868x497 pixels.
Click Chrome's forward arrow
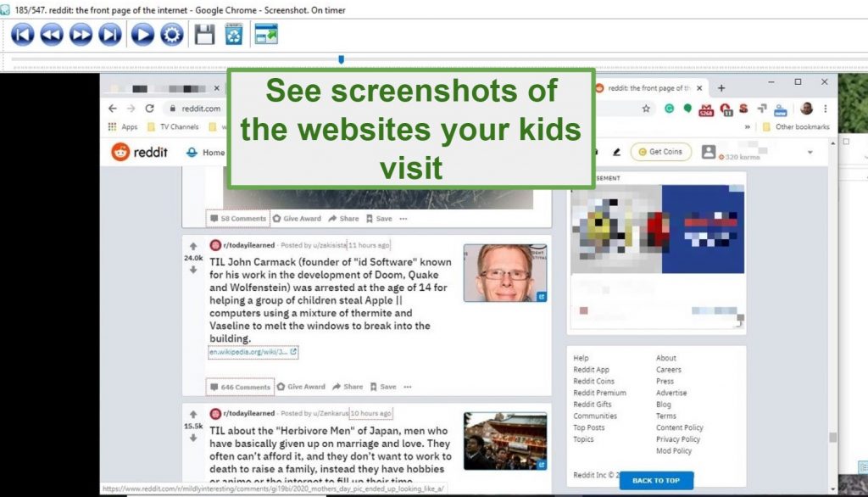coord(131,109)
